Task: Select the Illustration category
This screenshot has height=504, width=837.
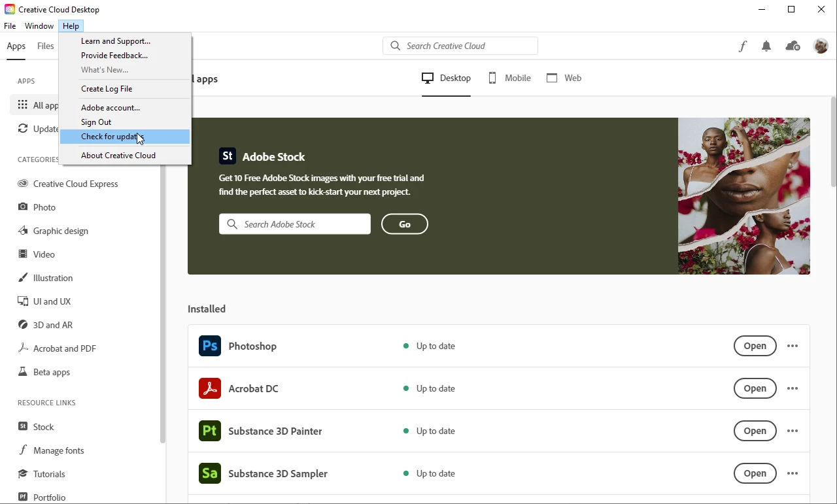Action: tap(45, 278)
